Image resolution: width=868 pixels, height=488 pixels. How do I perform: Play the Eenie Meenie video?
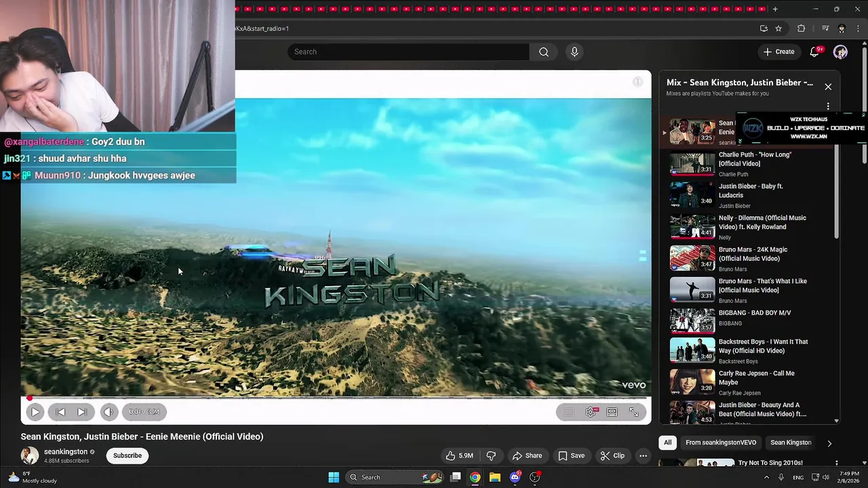[x=35, y=411]
